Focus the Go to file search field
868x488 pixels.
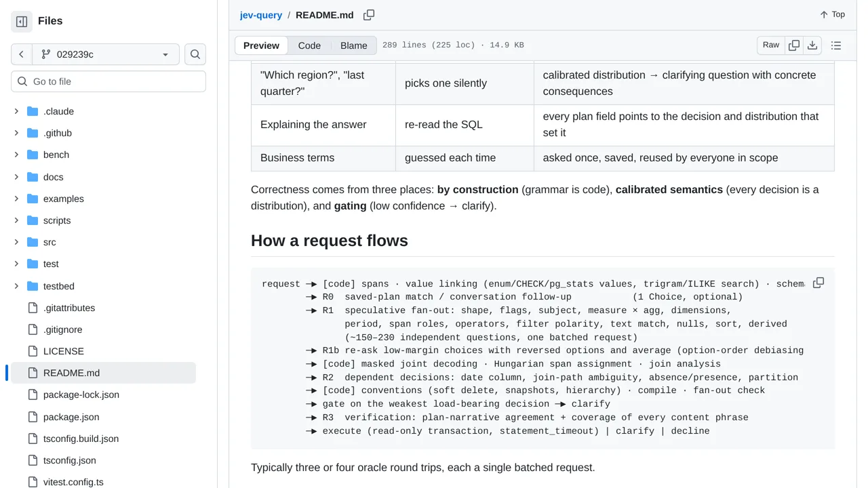[108, 81]
